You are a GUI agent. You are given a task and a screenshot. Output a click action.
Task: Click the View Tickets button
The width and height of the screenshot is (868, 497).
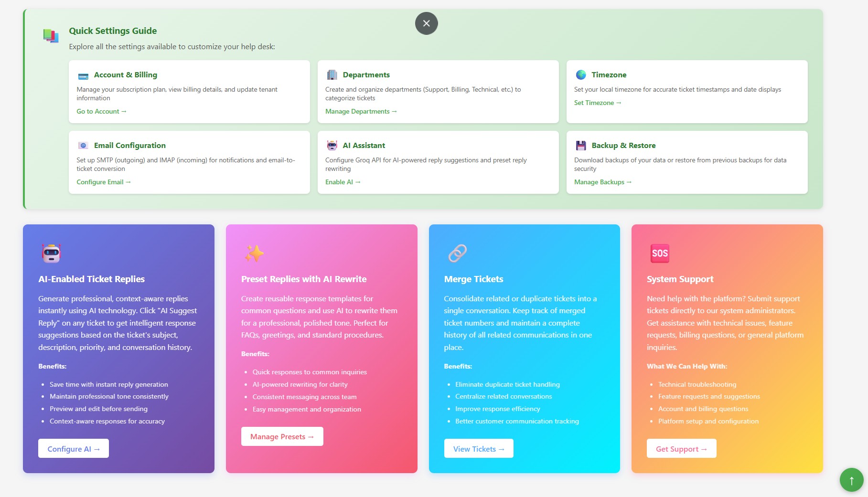pyautogui.click(x=478, y=448)
